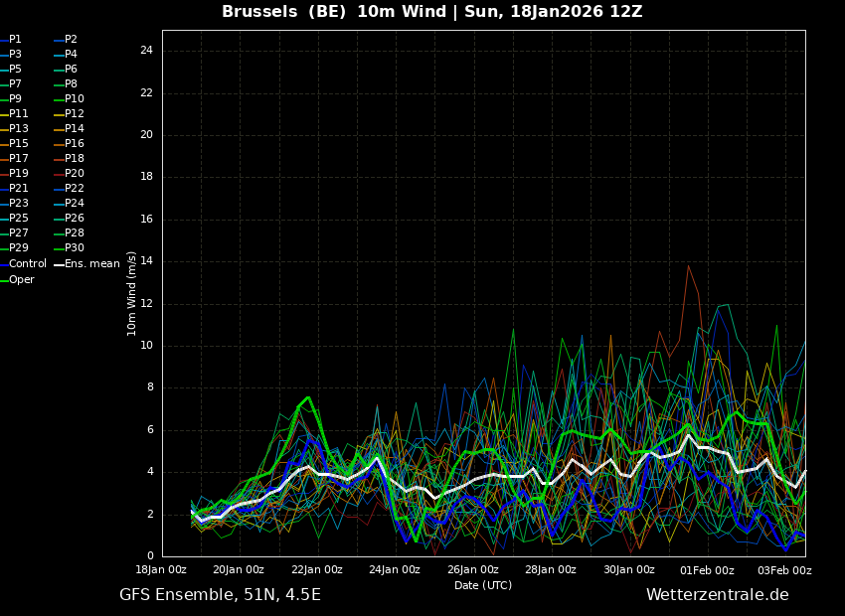The image size is (845, 616).
Task: Toggle the Ens. mean legend entry
Action: pyautogui.click(x=91, y=264)
